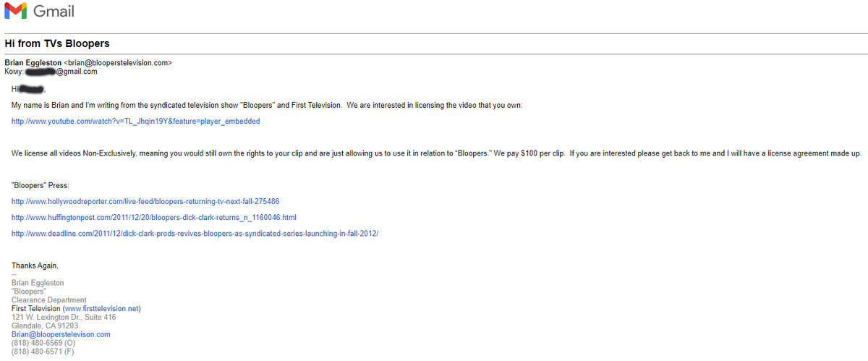Screen dimensions: 868x361
Task: Click the recipient gmail.com address
Action: [61, 72]
